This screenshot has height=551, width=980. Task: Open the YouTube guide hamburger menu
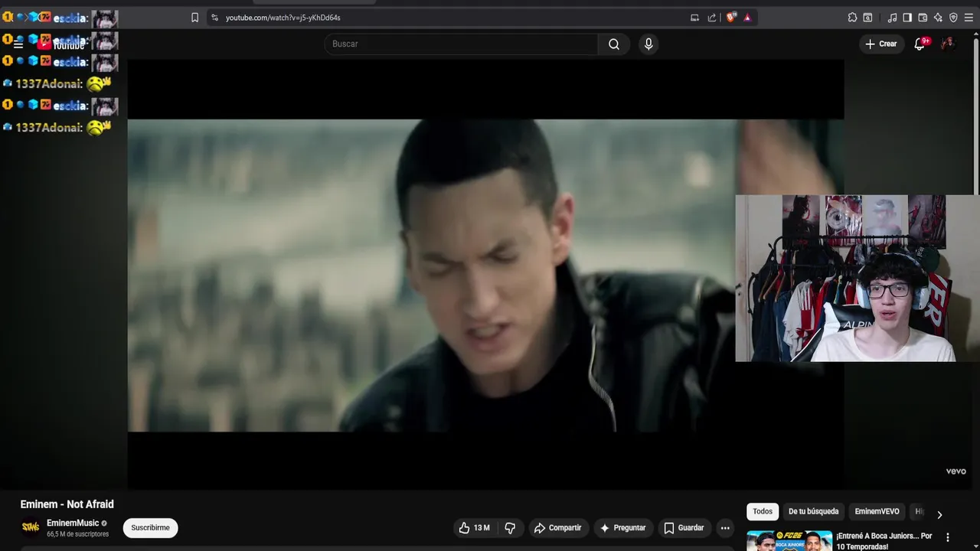tap(18, 44)
